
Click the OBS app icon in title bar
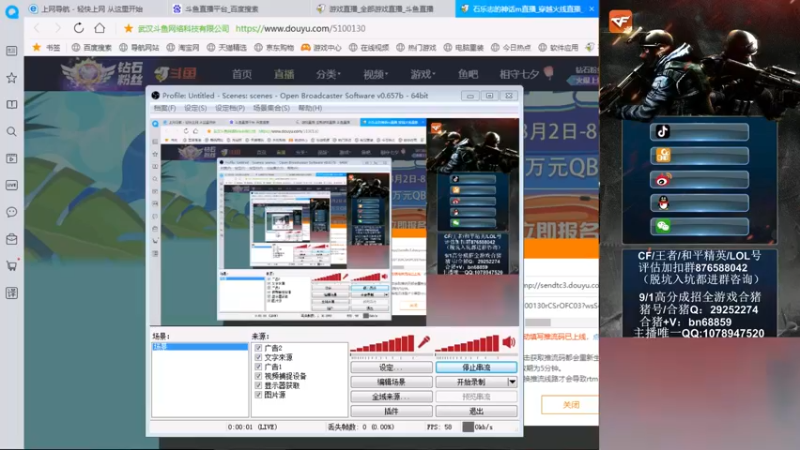click(x=156, y=95)
